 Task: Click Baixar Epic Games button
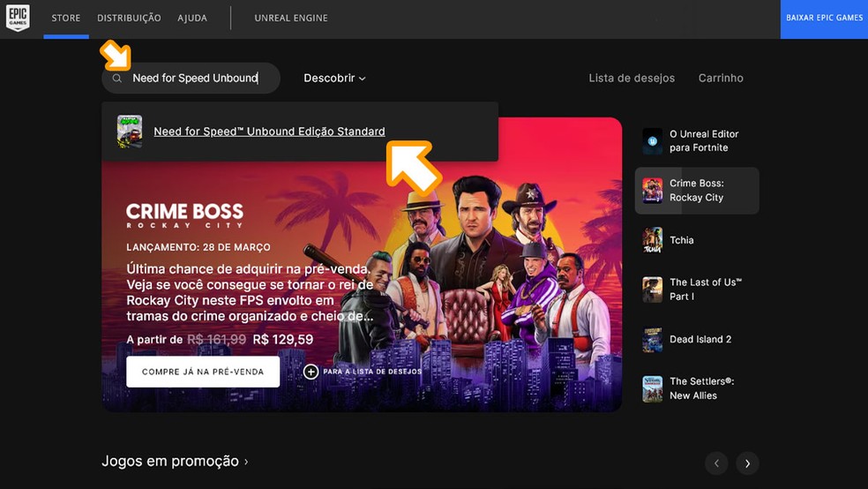[x=824, y=19]
